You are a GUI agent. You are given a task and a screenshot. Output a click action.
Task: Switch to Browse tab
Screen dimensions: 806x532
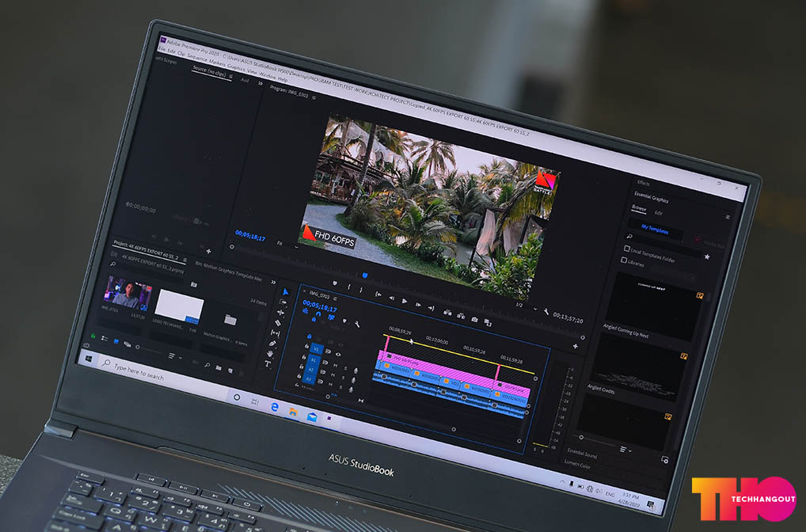pos(639,207)
